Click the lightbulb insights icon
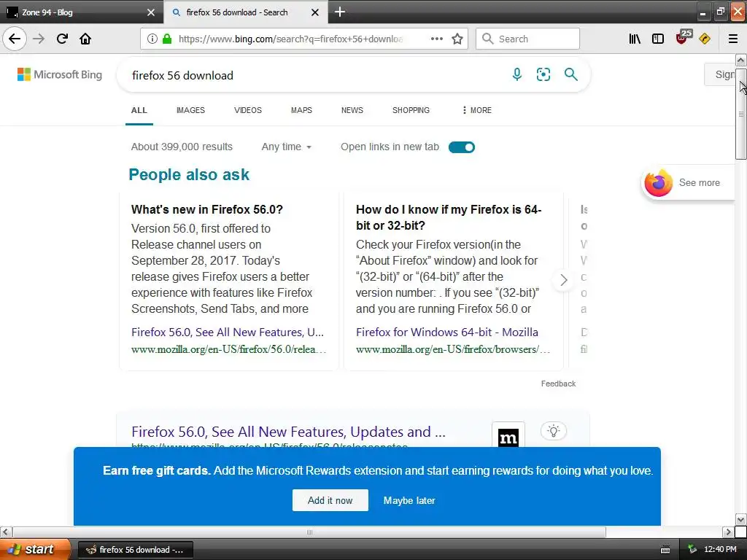Image resolution: width=747 pixels, height=560 pixels. (554, 431)
